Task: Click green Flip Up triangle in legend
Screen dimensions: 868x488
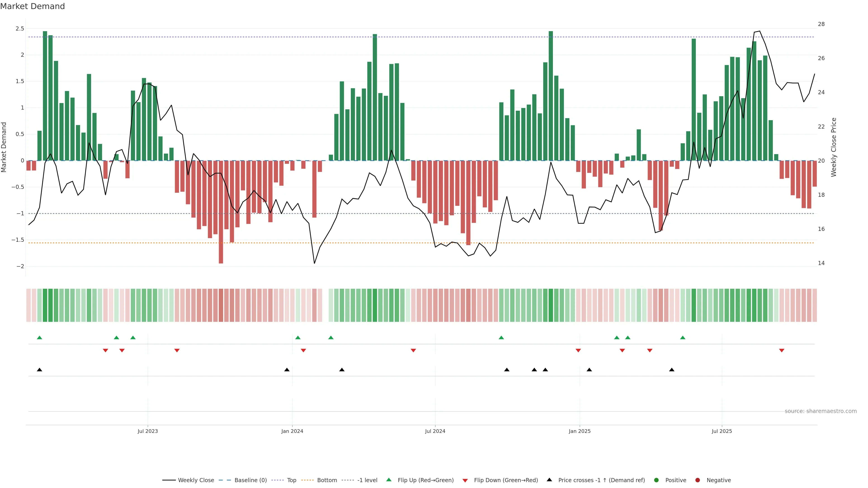Action: (389, 480)
